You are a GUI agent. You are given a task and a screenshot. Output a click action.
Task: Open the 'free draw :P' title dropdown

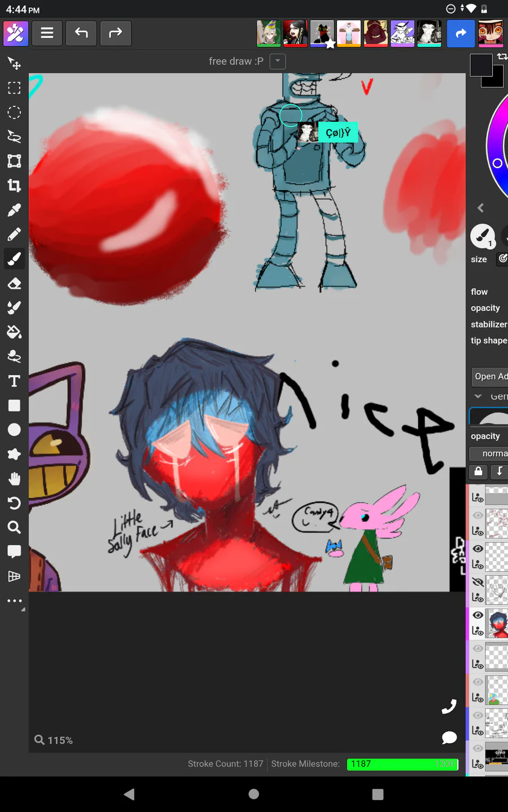pos(278,61)
